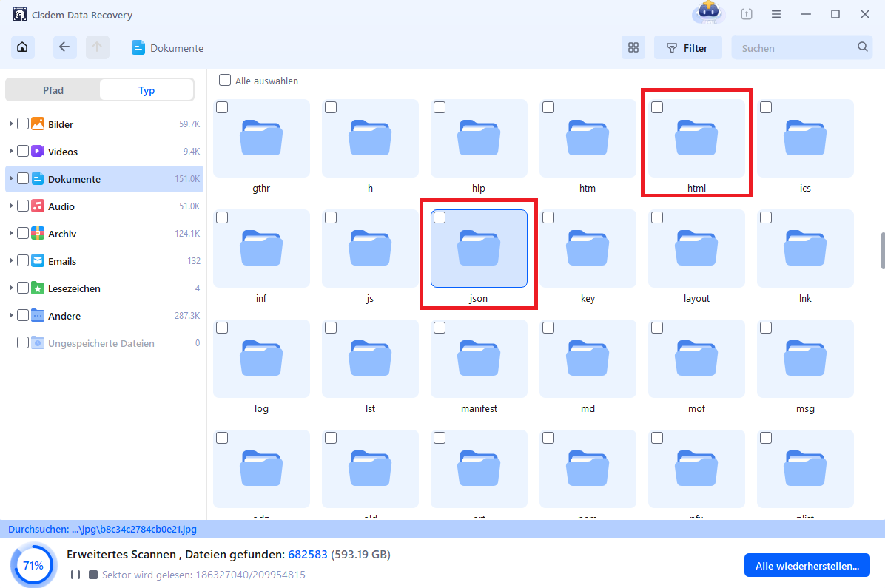885x588 pixels.
Task: Click the vertical scrollbar thumb
Action: 882,251
